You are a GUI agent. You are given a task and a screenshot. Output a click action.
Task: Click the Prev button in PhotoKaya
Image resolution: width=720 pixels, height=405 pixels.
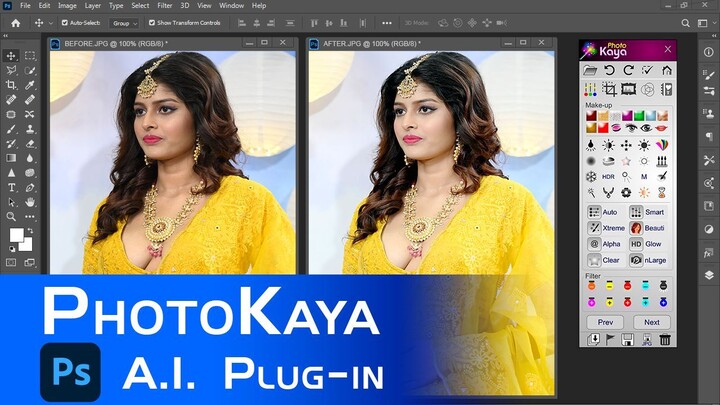click(605, 322)
